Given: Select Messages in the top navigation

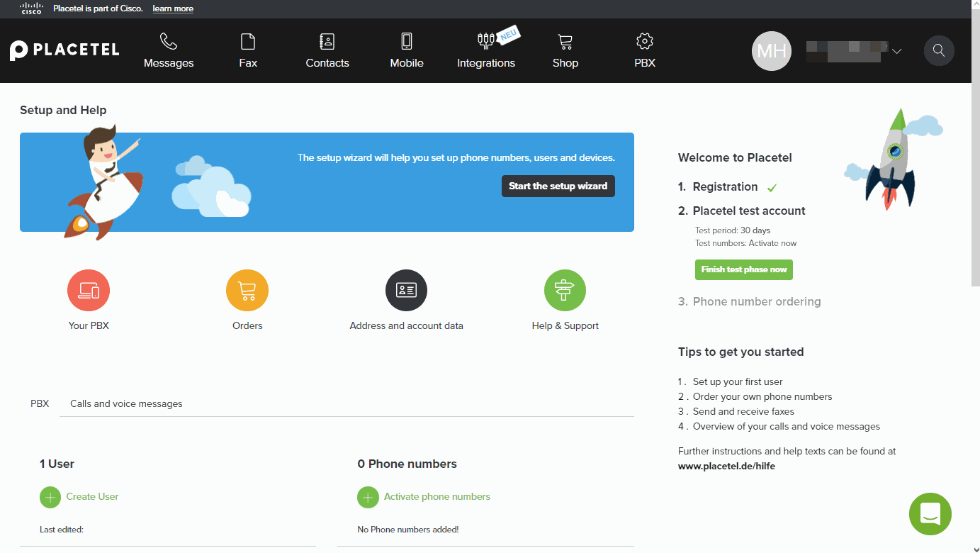Looking at the screenshot, I should pyautogui.click(x=169, y=63).
